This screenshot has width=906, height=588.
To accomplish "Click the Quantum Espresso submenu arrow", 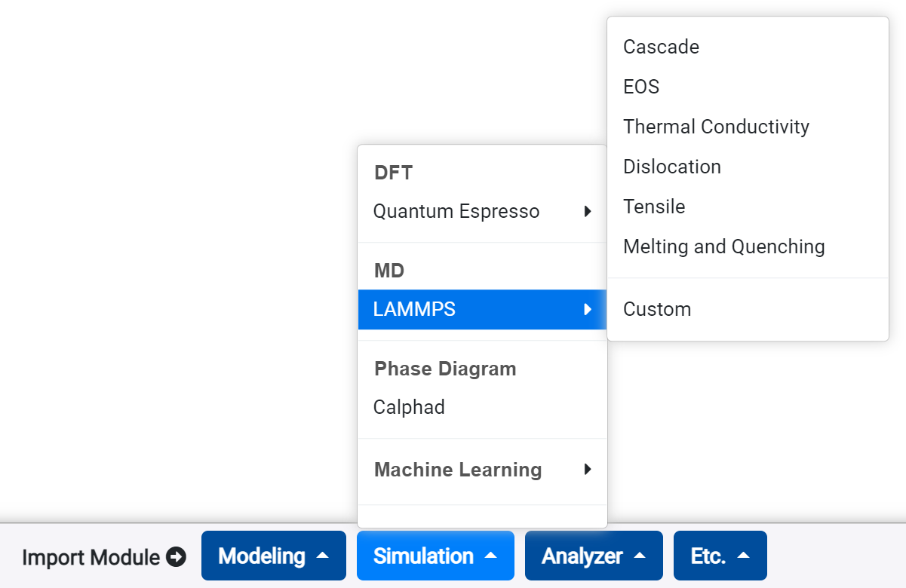I will click(588, 212).
